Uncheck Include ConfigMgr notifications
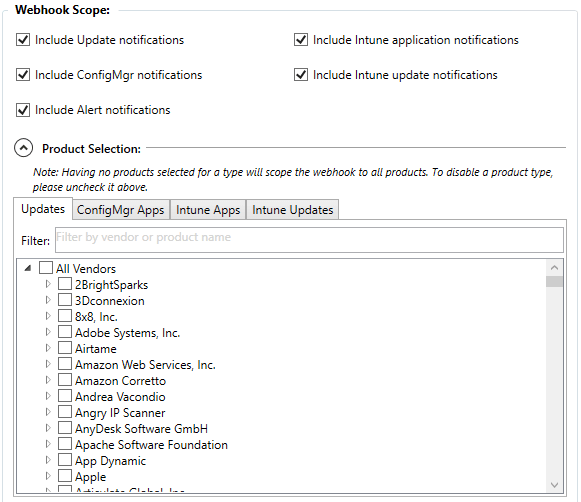The height and width of the screenshot is (502, 581). coord(23,74)
